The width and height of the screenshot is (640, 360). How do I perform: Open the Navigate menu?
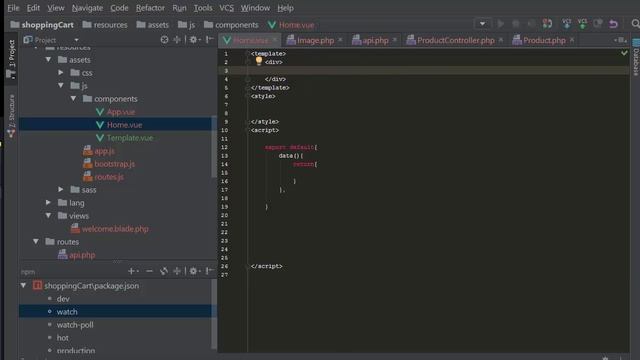(x=87, y=8)
